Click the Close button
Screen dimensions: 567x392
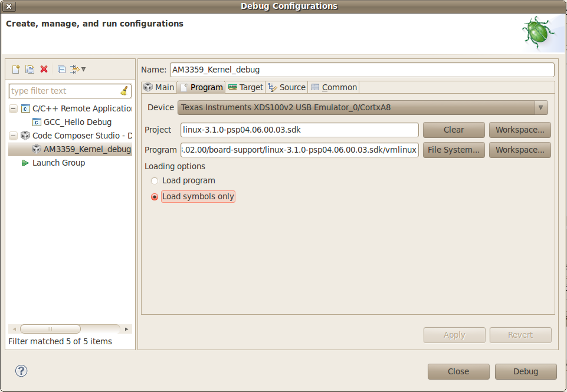pyautogui.click(x=458, y=371)
